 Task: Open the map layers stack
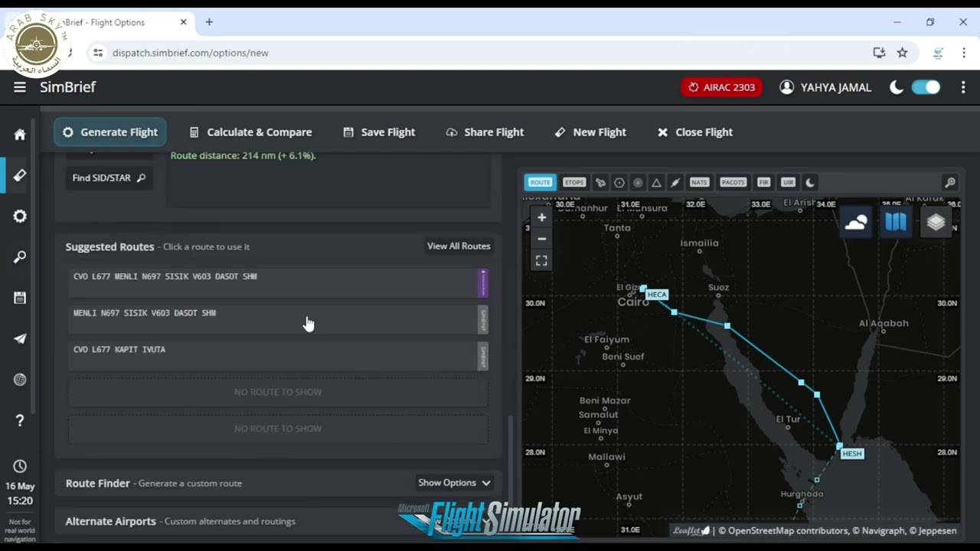[x=936, y=222]
